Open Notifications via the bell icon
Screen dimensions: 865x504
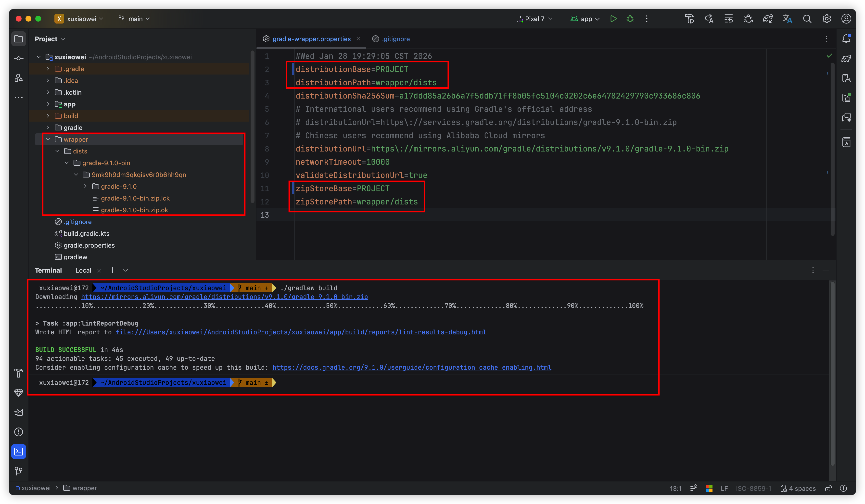coord(846,39)
